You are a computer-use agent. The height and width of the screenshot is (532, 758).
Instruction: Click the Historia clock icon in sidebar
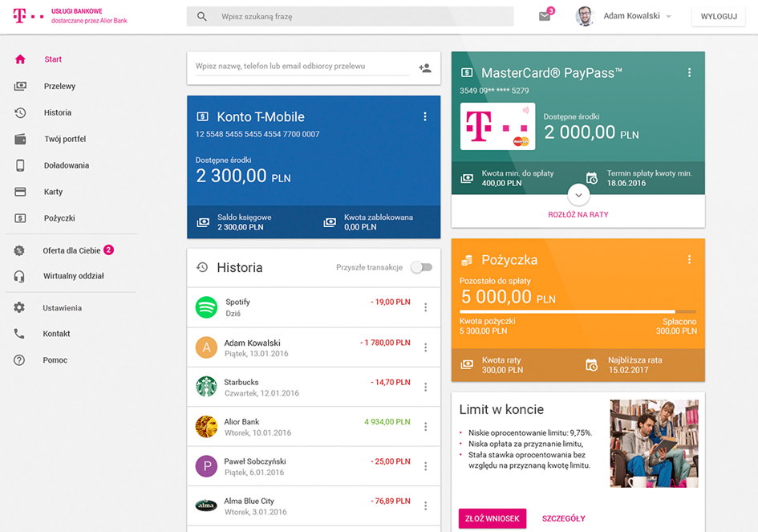point(20,112)
